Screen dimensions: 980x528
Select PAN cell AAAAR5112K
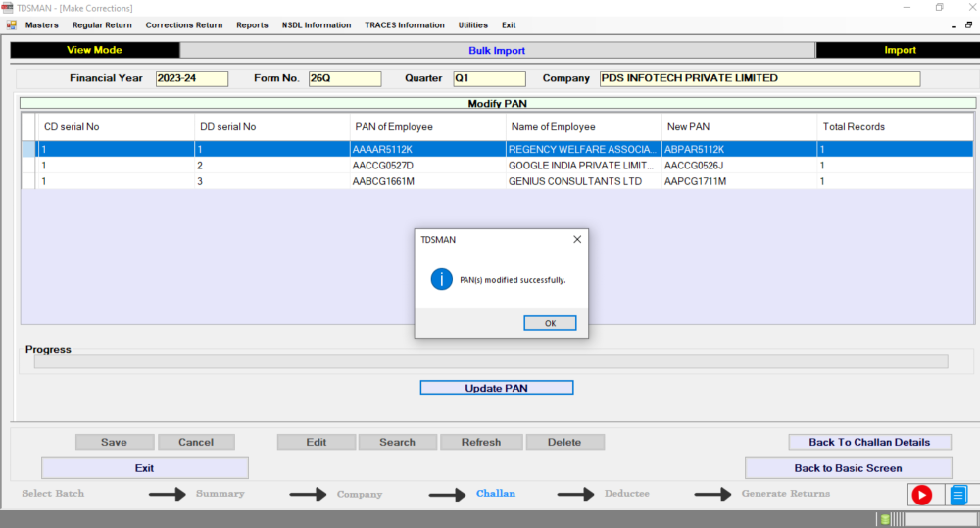(427, 149)
